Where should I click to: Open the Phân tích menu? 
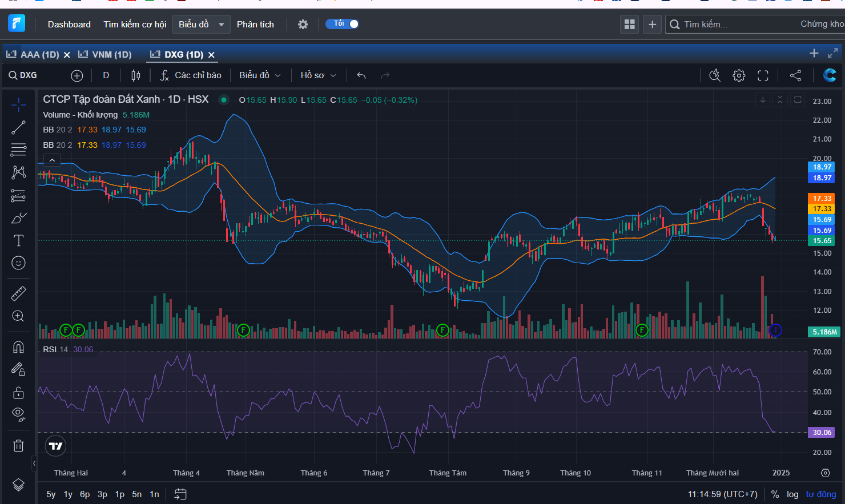tap(255, 24)
